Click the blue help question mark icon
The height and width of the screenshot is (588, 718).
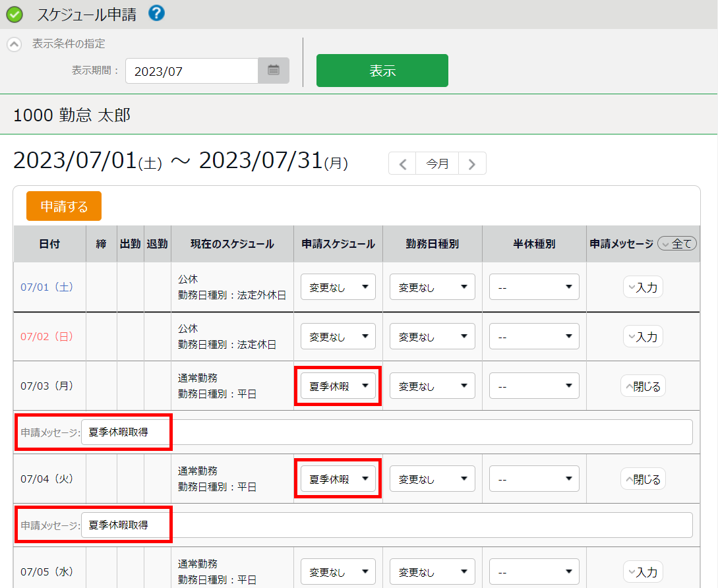(x=156, y=13)
